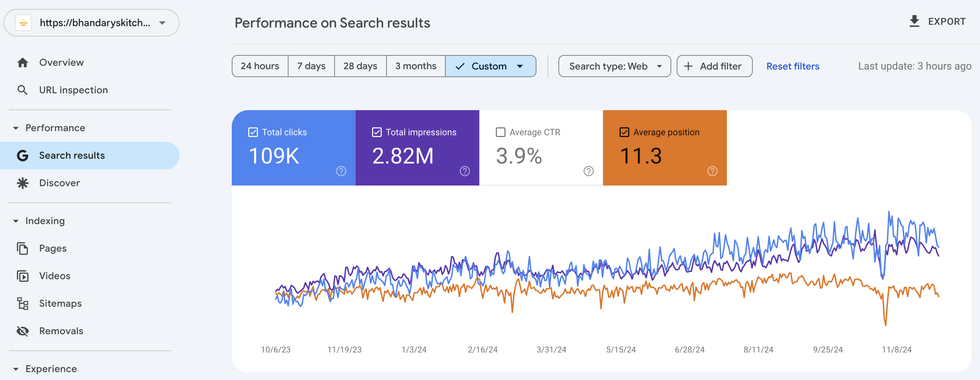Click the Add filter button
Image resolution: width=980 pixels, height=380 pixels.
pyautogui.click(x=714, y=66)
